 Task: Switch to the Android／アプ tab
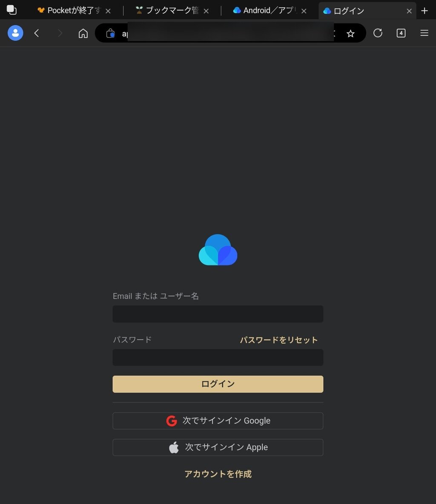click(265, 11)
